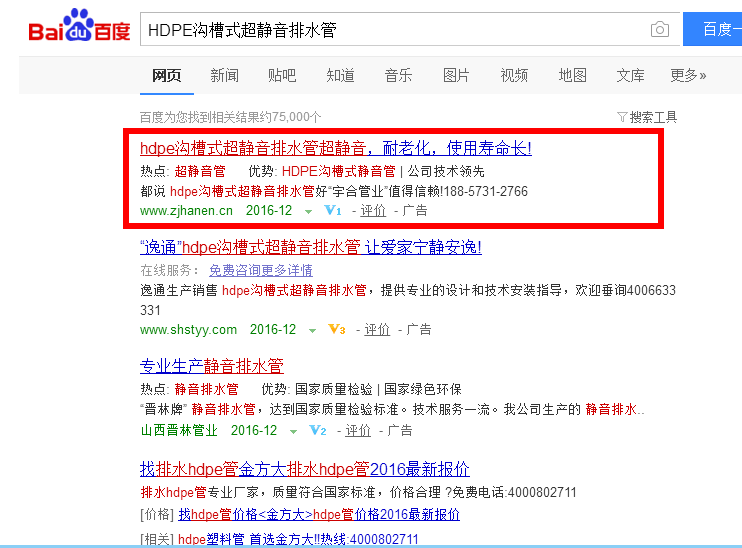Open result 找排水hdpe管金方大排水hdpe管2016最新报价
Viewport: 742px width, 548px height.
pyautogui.click(x=305, y=469)
